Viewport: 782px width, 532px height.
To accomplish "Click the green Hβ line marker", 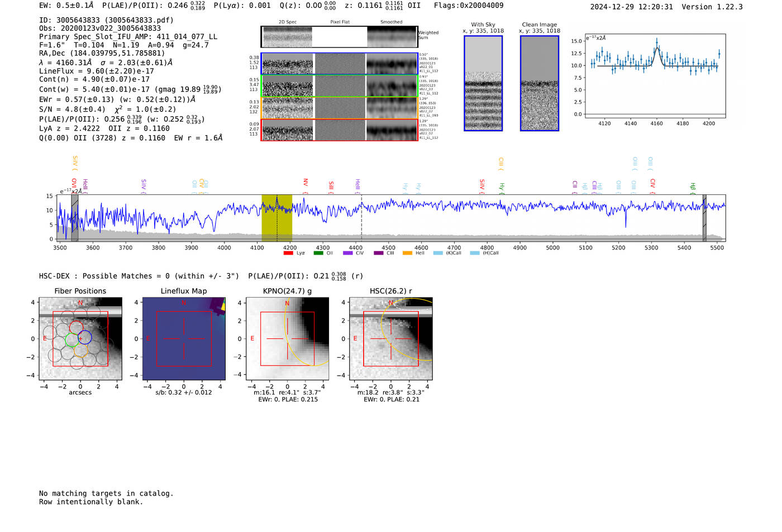I will pos(693,187).
